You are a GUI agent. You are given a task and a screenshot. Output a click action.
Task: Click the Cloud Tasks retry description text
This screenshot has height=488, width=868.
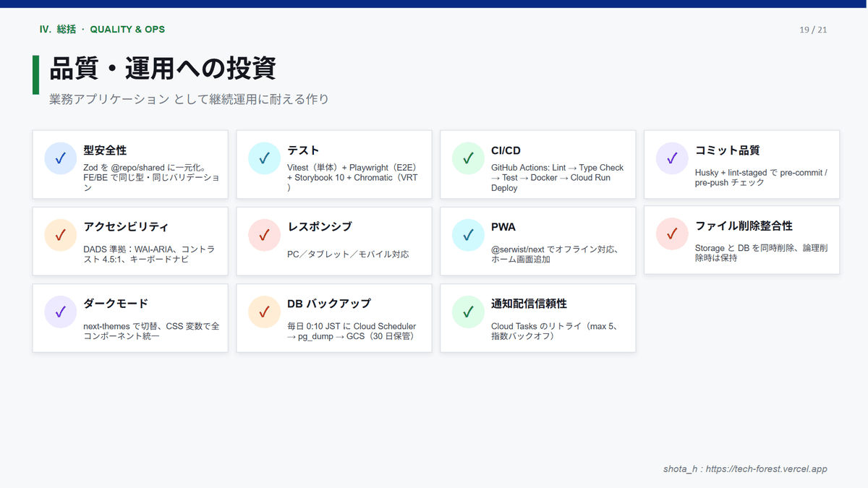coord(553,331)
